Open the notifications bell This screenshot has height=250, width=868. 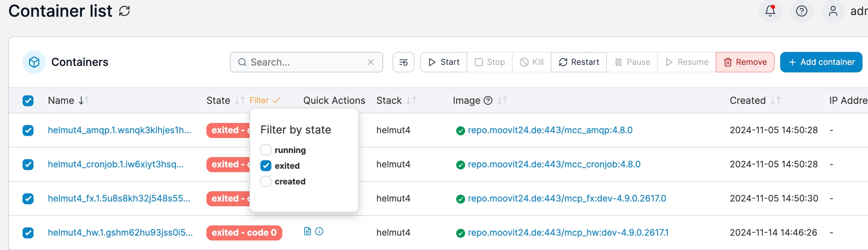coord(770,11)
